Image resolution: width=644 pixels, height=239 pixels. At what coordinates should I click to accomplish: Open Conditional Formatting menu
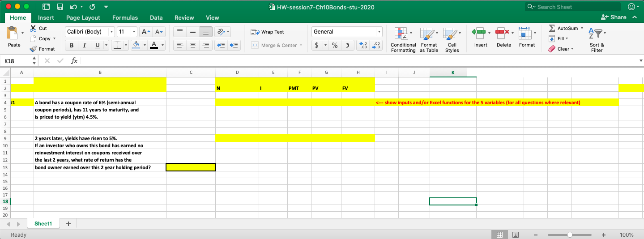point(403,39)
